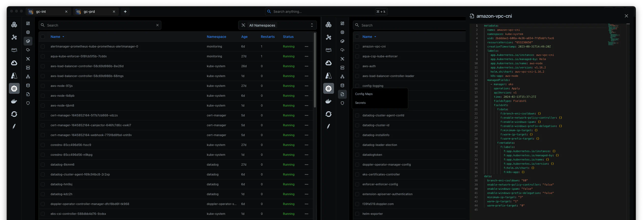Open row menu for ebs-csi-controller pod

tap(306, 214)
